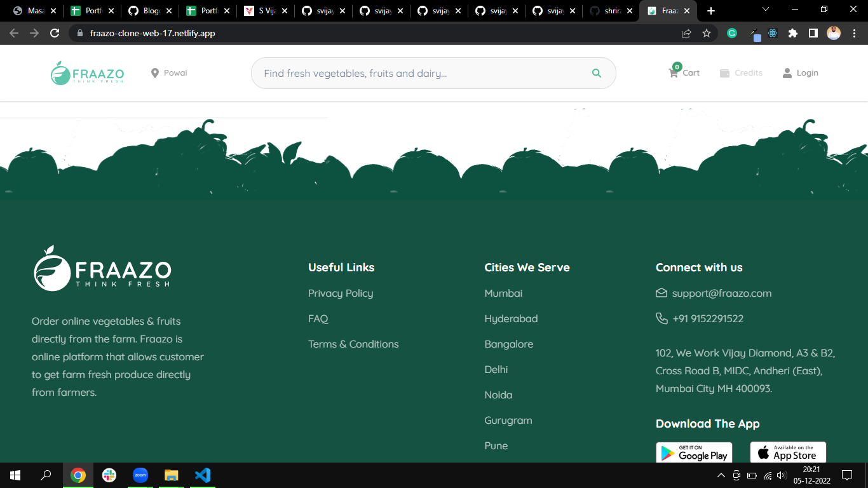This screenshot has width=868, height=488.
Task: Open the Grammarly extension icon
Action: tap(731, 33)
